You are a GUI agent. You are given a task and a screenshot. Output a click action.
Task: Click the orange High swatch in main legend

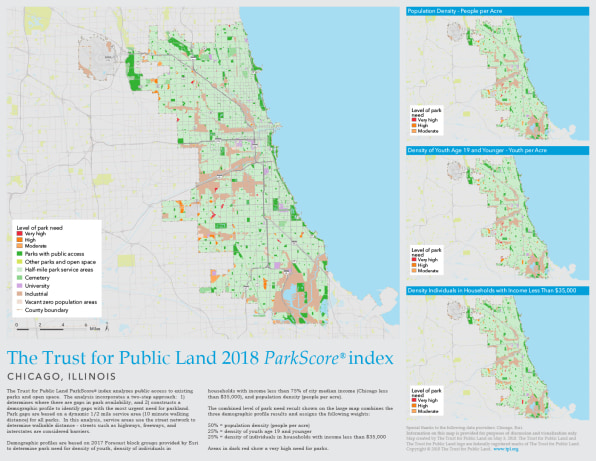19,240
